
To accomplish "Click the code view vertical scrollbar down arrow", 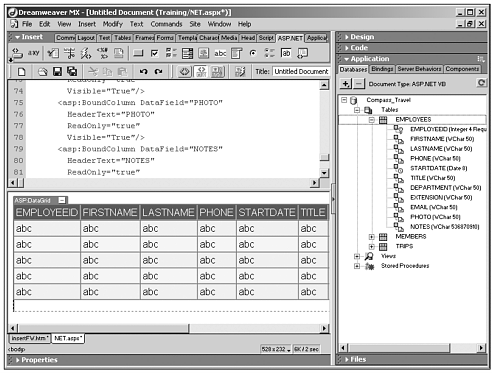I will pos(324,173).
